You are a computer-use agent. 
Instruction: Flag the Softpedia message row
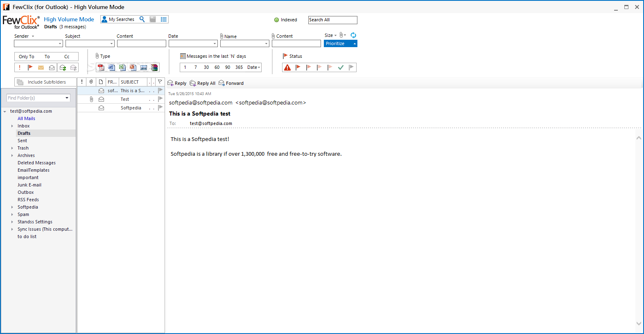click(160, 108)
